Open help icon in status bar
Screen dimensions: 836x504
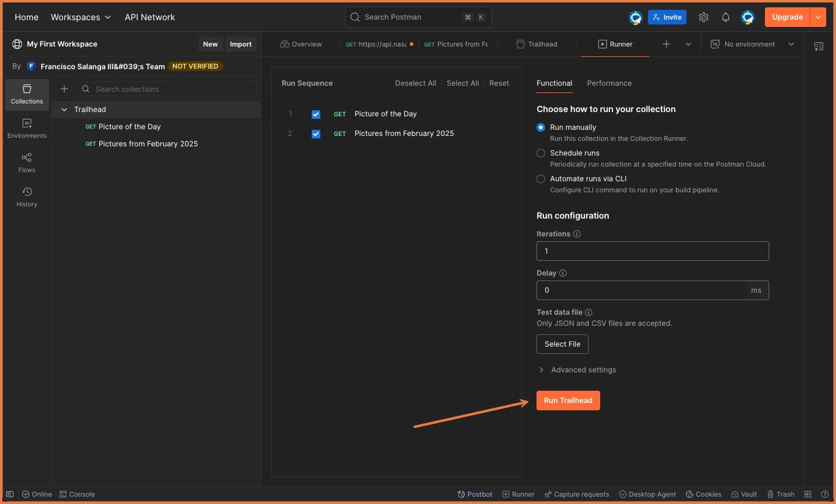[825, 494]
